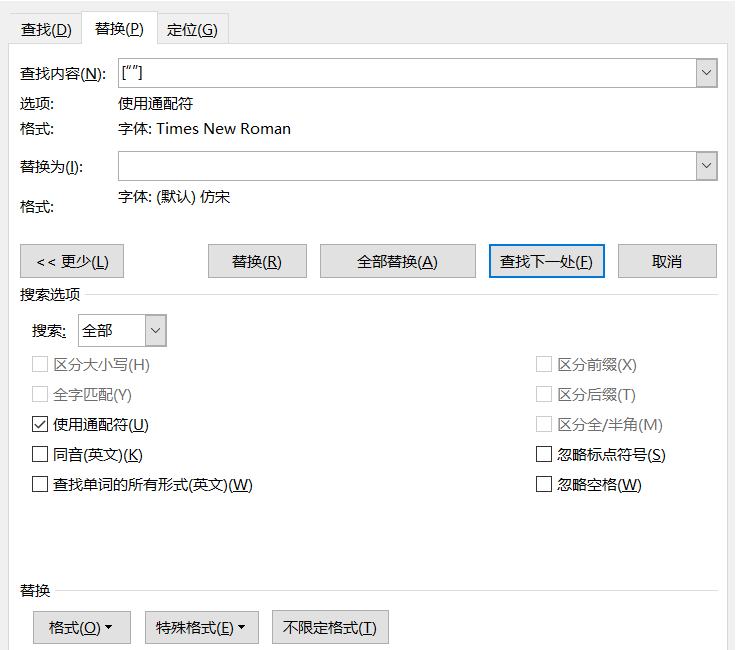Click the 替换为 text input field

405,166
